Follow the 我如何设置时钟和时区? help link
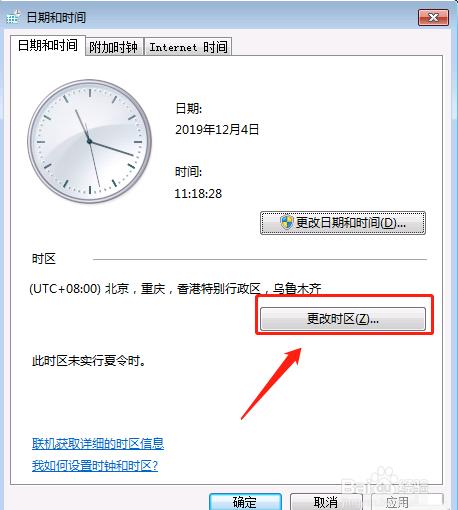Screen dimensions: 458x510 point(95,466)
